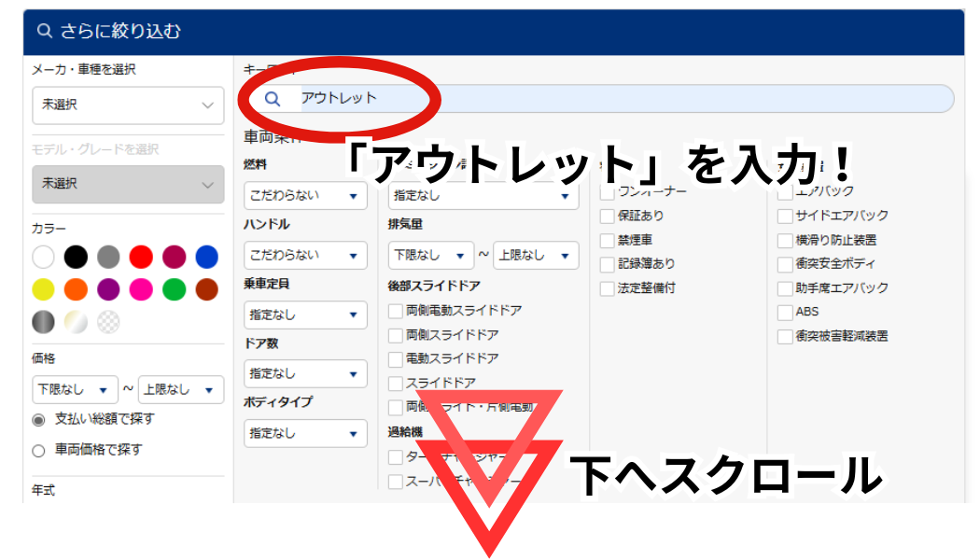Image resolution: width=980 pixels, height=560 pixels.
Task: Select the green color swatch
Action: coord(174,289)
